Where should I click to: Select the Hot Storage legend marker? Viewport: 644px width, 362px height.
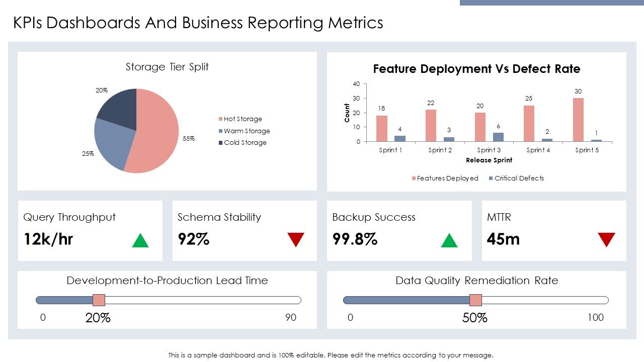point(220,119)
